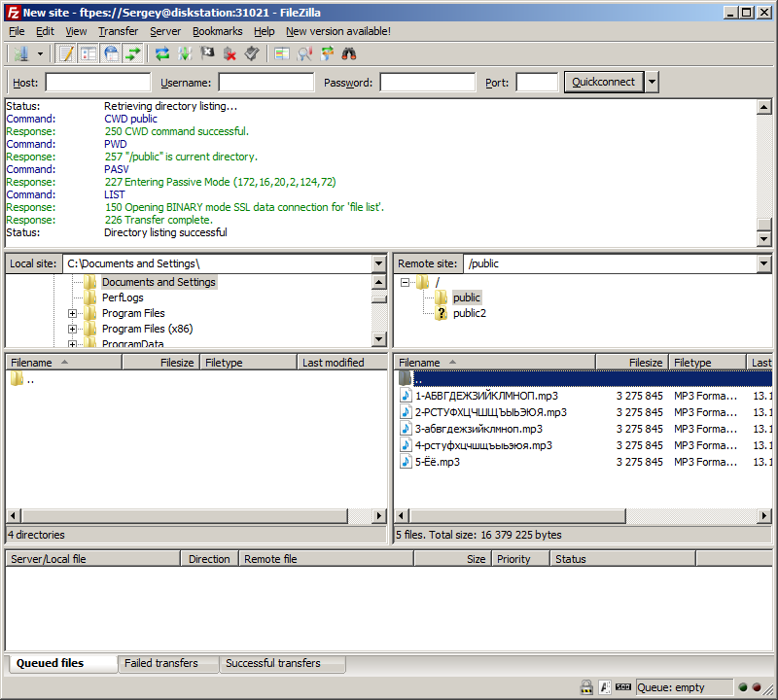Open the Edit menu

click(45, 31)
